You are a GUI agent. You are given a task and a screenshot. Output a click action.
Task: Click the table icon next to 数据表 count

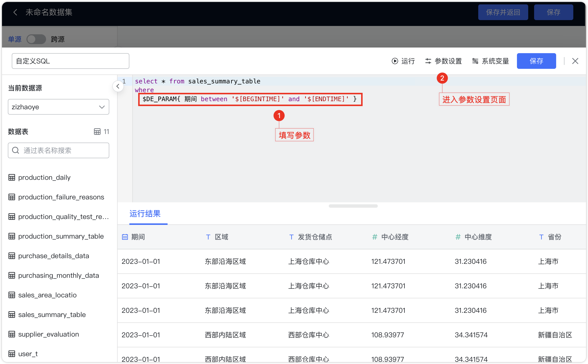point(97,131)
